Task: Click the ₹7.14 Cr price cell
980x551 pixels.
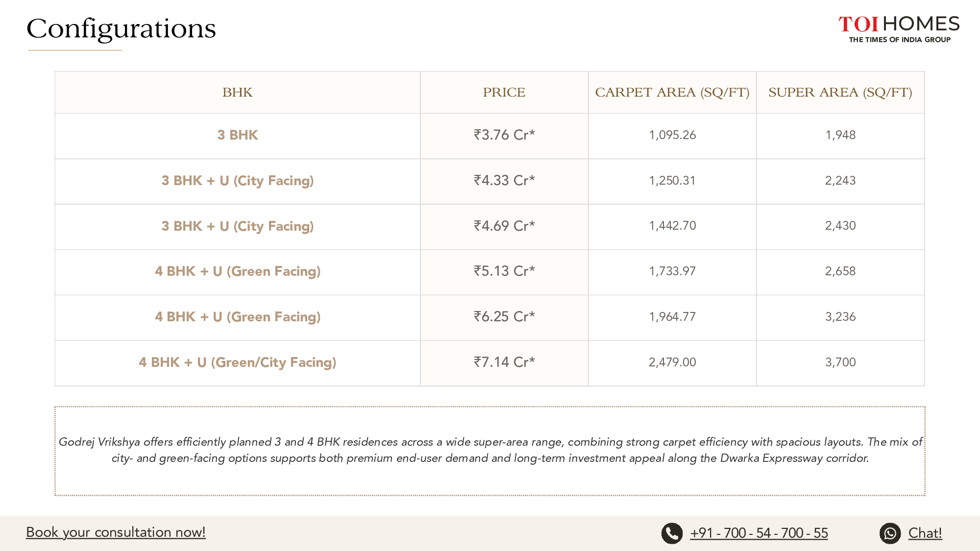Action: pyautogui.click(x=504, y=362)
